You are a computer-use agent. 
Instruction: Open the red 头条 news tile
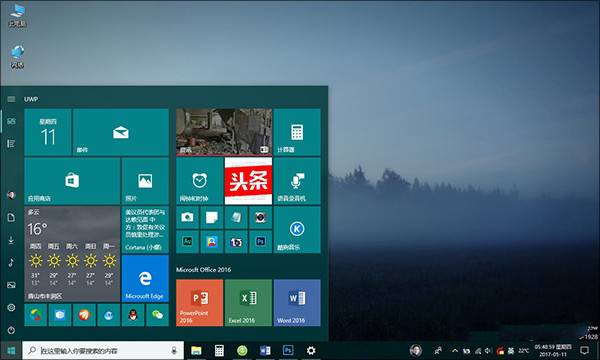pyautogui.click(x=248, y=181)
